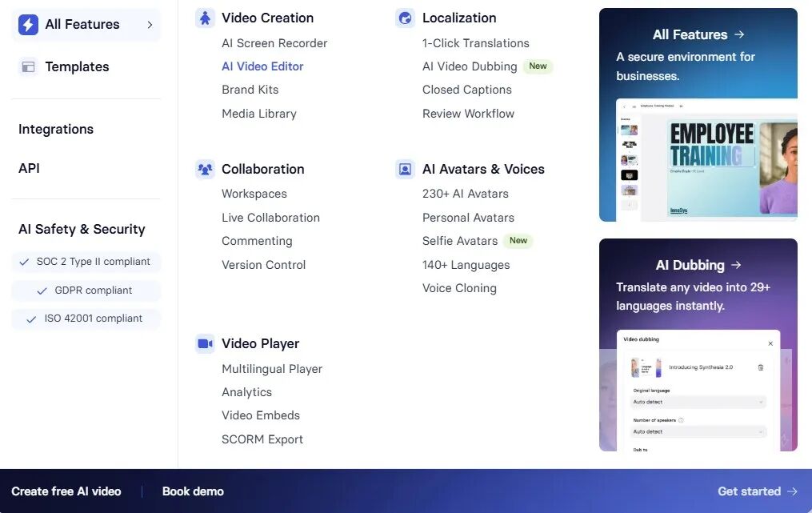Image resolution: width=812 pixels, height=513 pixels.
Task: Click the Book demo button
Action: [193, 491]
